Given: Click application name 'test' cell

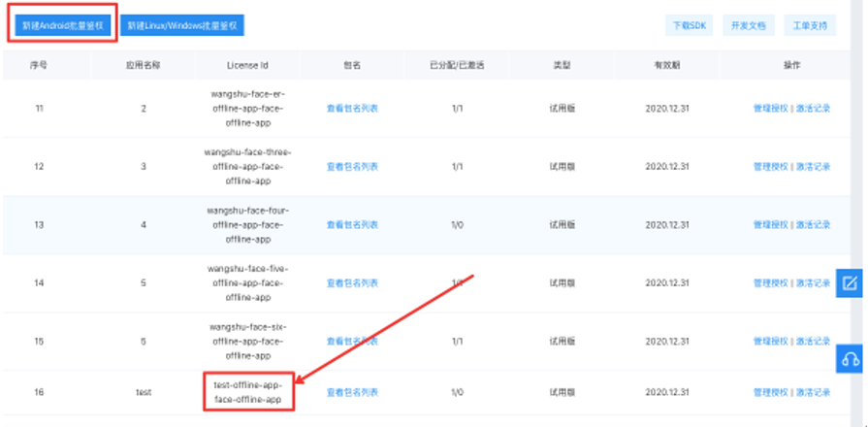Looking at the screenshot, I should click(x=144, y=392).
